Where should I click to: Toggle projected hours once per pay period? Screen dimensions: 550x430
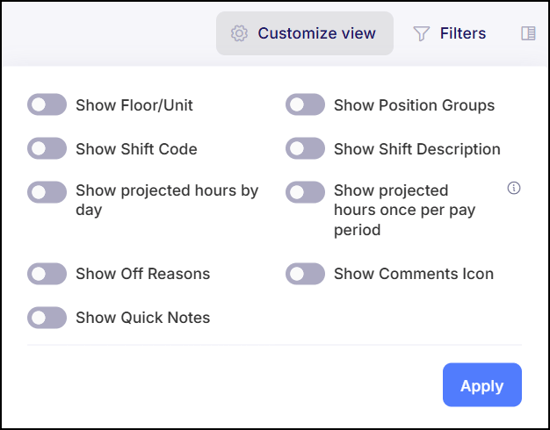pos(305,192)
